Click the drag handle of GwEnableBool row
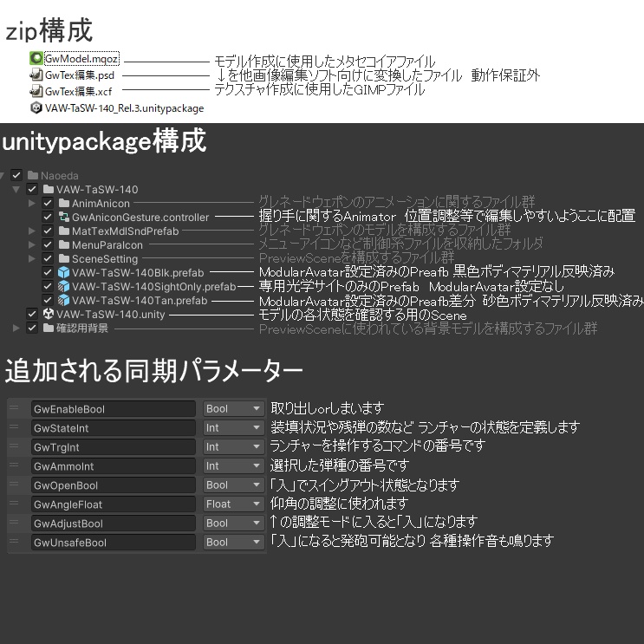Viewport: 644px width, 644px height. click(14, 408)
